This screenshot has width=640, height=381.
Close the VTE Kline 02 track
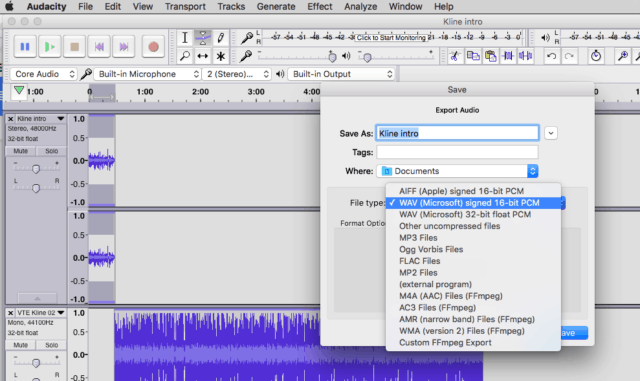click(11, 313)
